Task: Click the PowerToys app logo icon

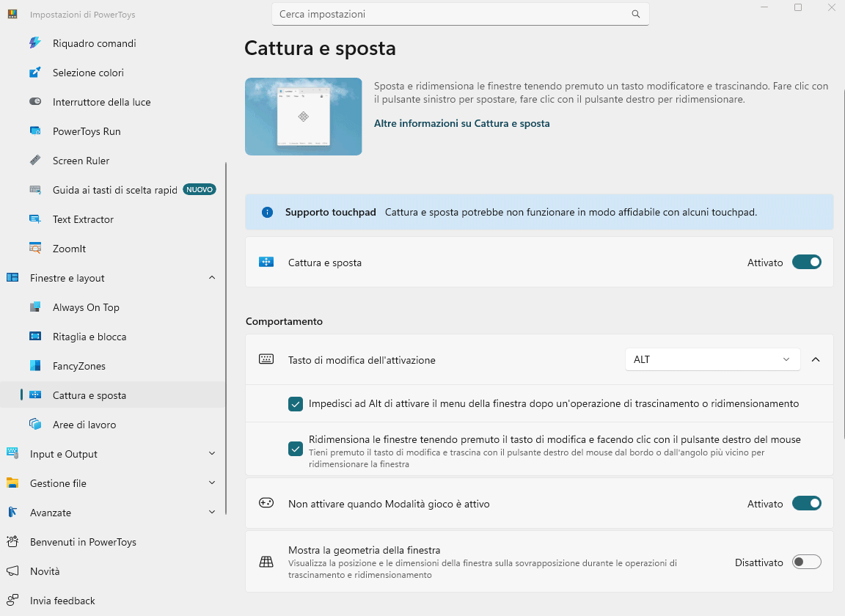Action: (12, 15)
